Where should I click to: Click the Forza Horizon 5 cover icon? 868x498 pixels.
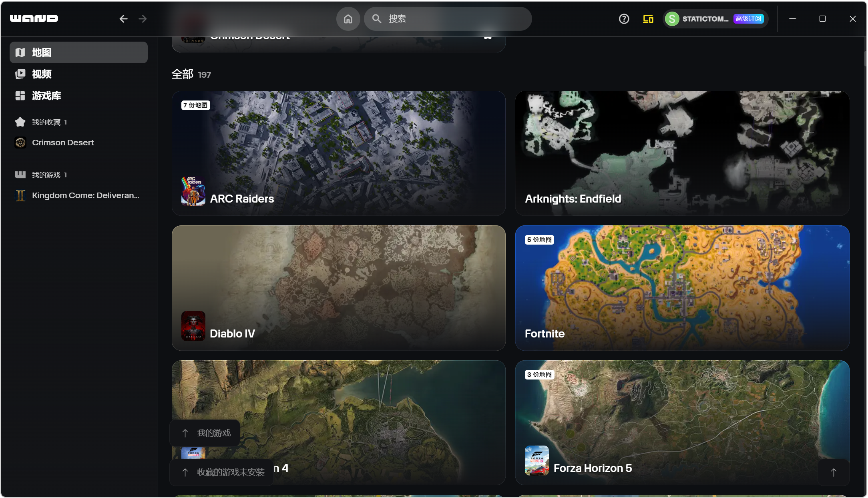[x=537, y=461]
